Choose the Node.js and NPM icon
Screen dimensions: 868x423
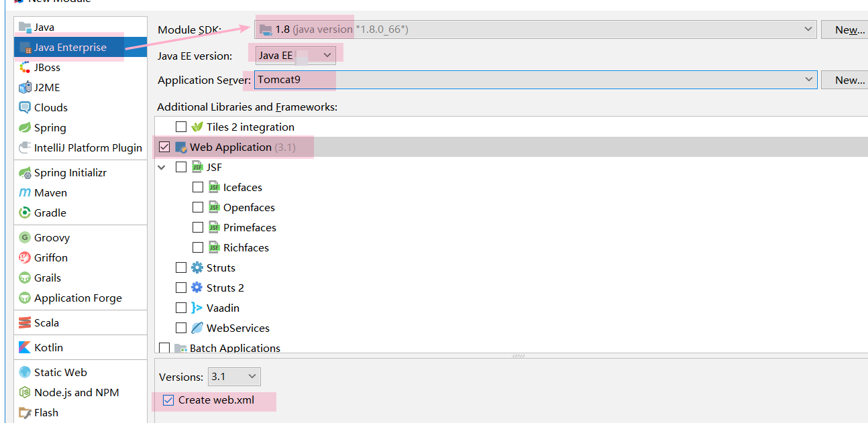(25, 392)
